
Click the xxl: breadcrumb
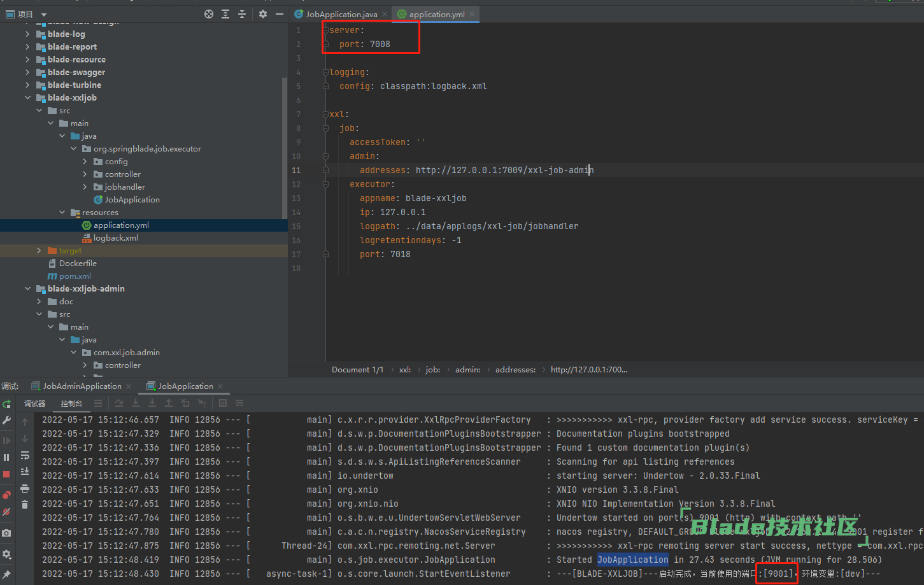[x=405, y=369]
